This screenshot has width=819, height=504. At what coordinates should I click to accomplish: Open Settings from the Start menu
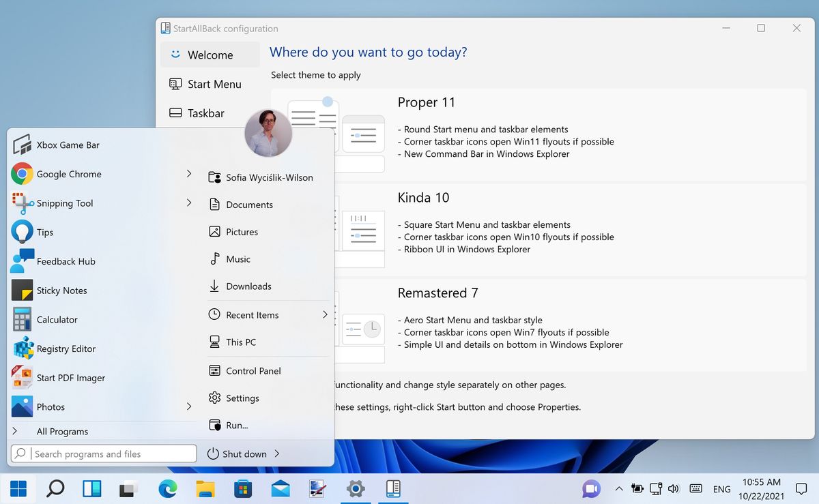242,398
